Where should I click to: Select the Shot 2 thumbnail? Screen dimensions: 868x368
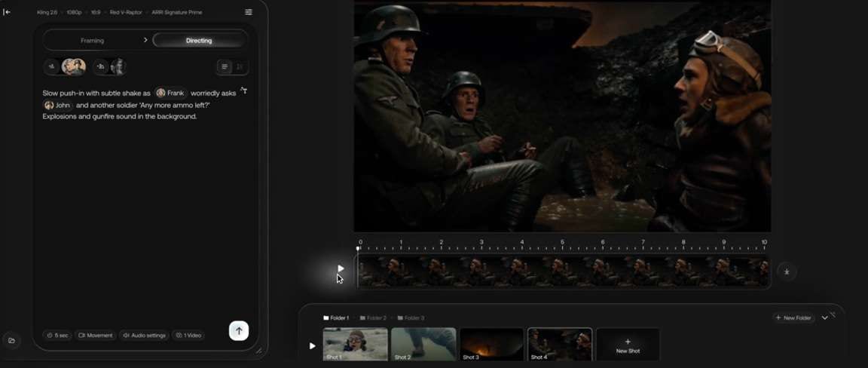point(423,344)
